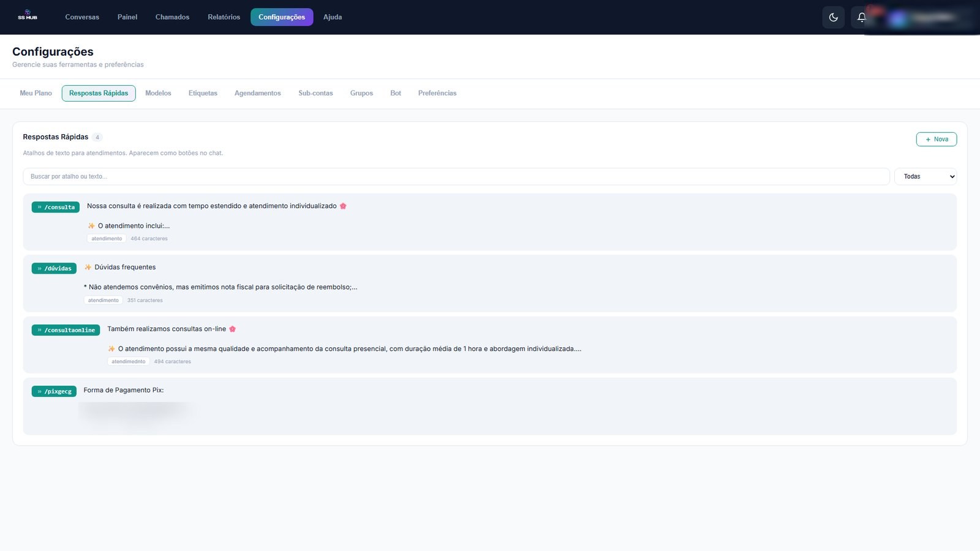This screenshot has height=551, width=980.
Task: Go to Chamados in top navigation
Action: (x=172, y=17)
